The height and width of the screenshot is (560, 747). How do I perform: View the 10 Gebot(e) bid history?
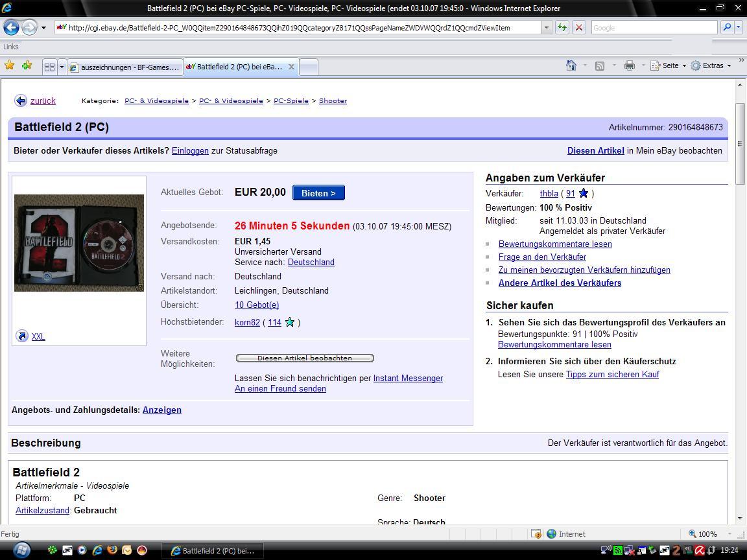(257, 305)
